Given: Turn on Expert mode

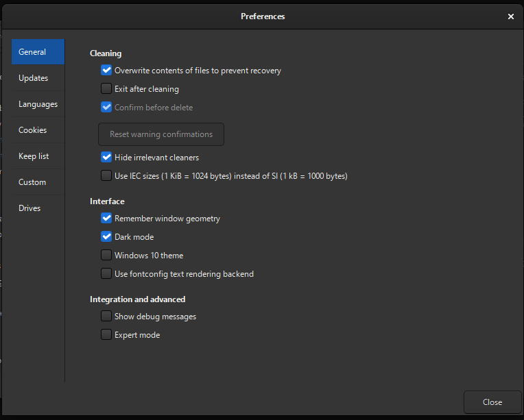Looking at the screenshot, I should [x=106, y=334].
